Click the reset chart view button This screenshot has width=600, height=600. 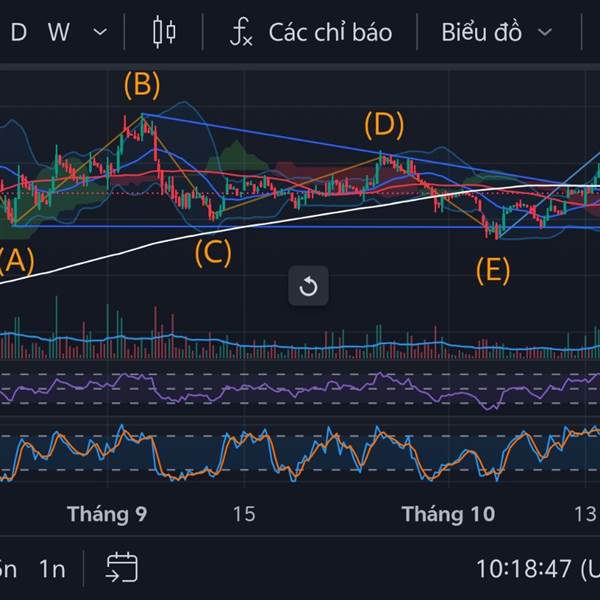[x=308, y=288]
